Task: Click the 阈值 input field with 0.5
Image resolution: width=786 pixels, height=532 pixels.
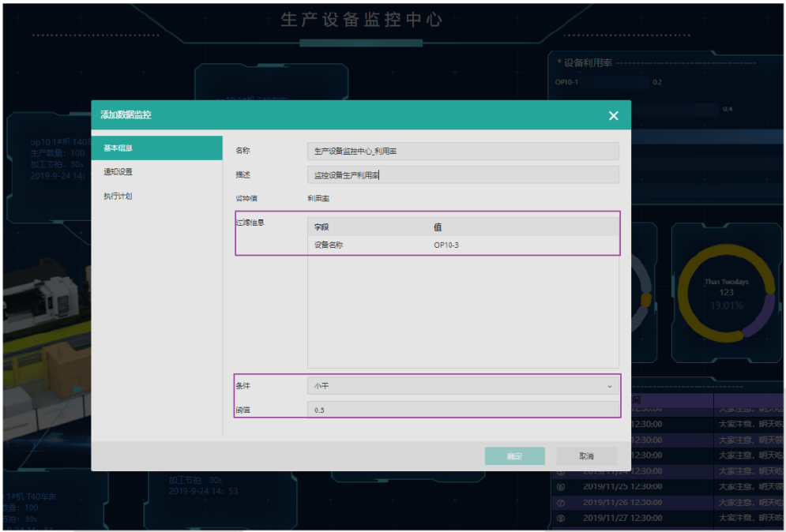Action: (463, 410)
